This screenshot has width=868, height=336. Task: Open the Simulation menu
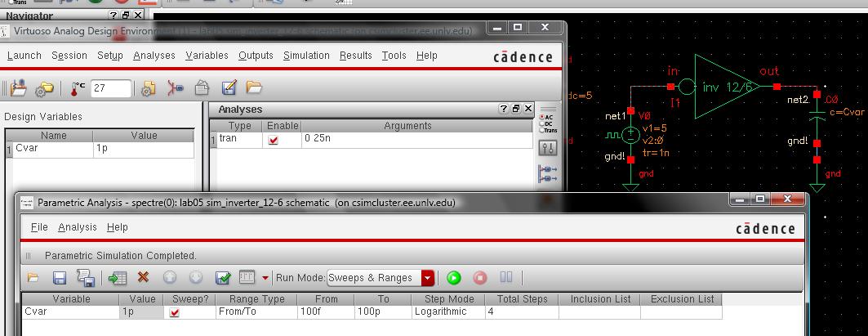click(x=306, y=56)
